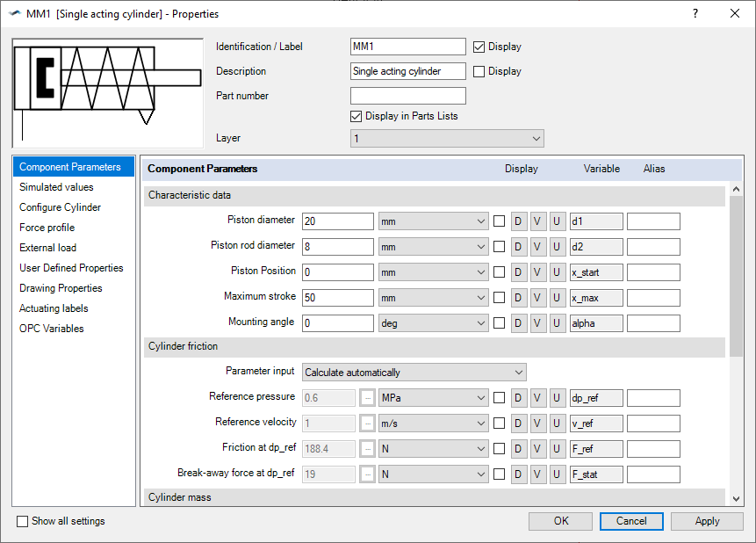Screen dimensions: 756x543
Task: Click the D icon for Reference velocity
Action: [518, 423]
